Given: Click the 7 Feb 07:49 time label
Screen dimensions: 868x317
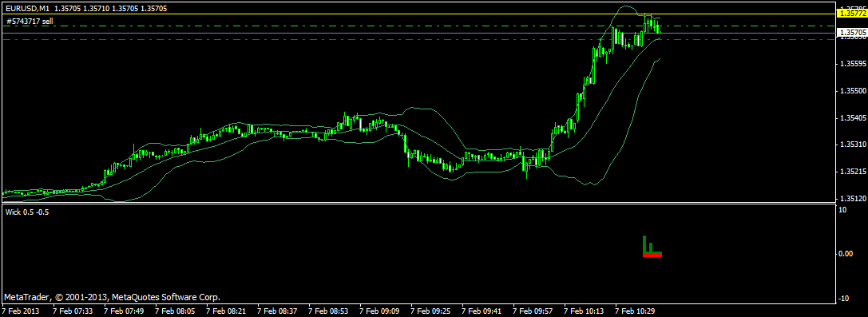Looking at the screenshot, I should coord(124,311).
